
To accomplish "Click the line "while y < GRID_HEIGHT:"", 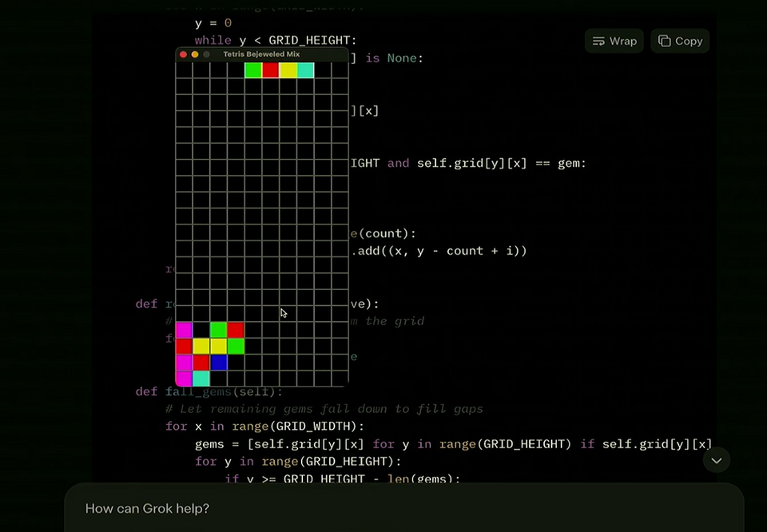I will [276, 41].
